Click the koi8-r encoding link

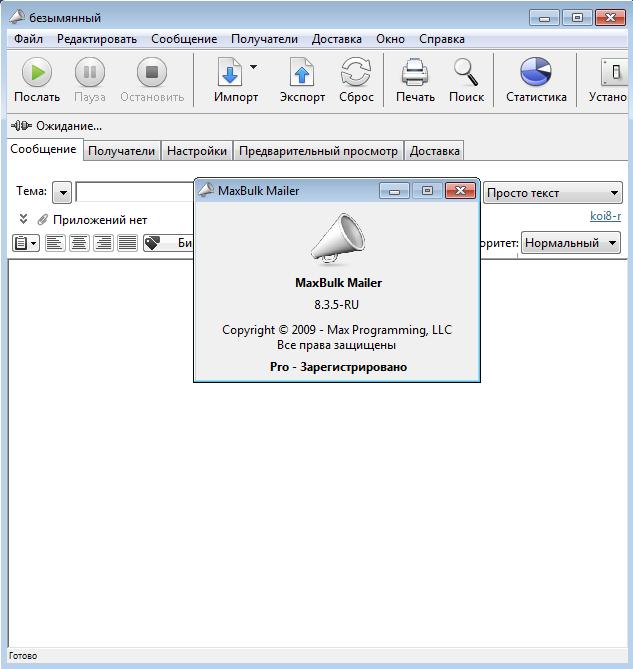click(605, 216)
